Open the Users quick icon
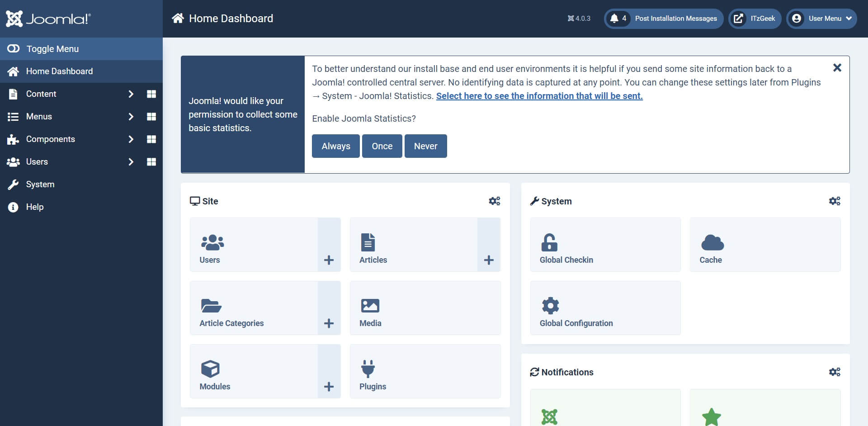Viewport: 868px width, 426px height. tap(254, 245)
